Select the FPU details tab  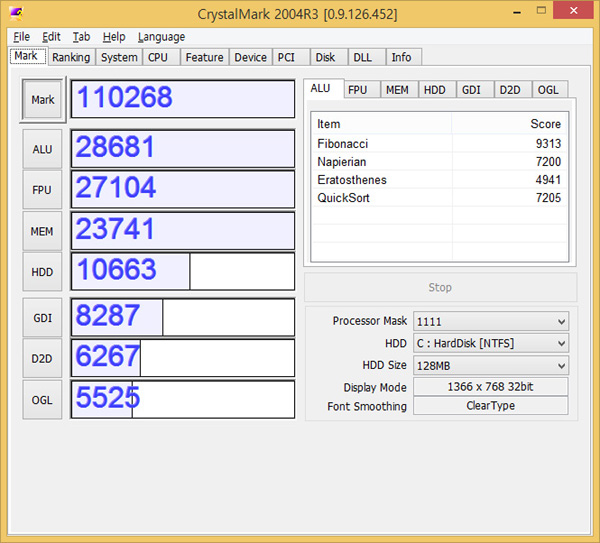[361, 90]
